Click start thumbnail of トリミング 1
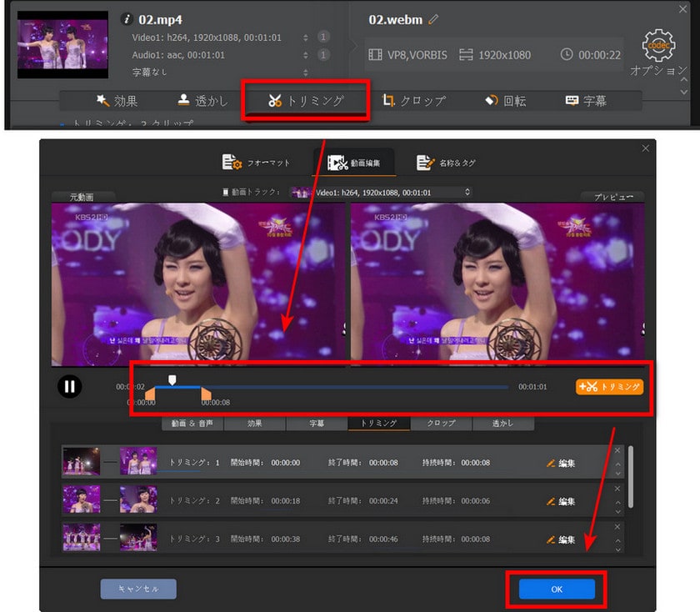This screenshot has width=700, height=612. pos(82,461)
